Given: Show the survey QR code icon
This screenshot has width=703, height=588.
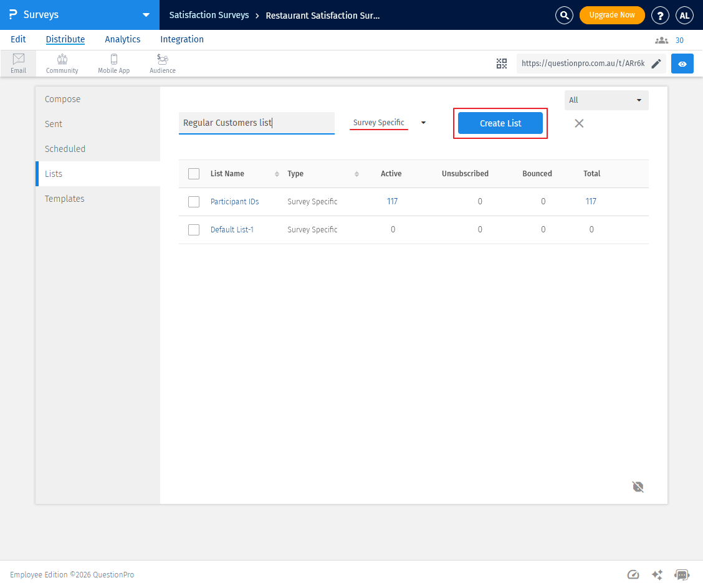Looking at the screenshot, I should pos(502,64).
